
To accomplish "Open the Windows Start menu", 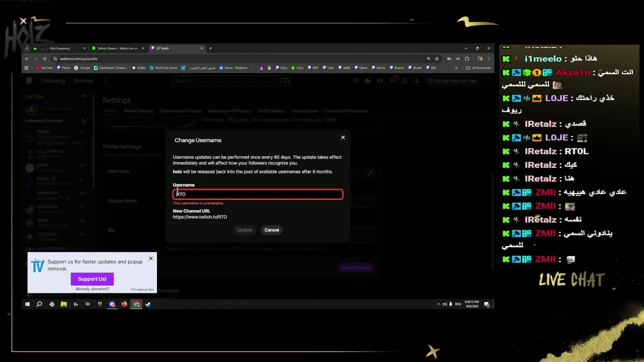I will [27, 304].
